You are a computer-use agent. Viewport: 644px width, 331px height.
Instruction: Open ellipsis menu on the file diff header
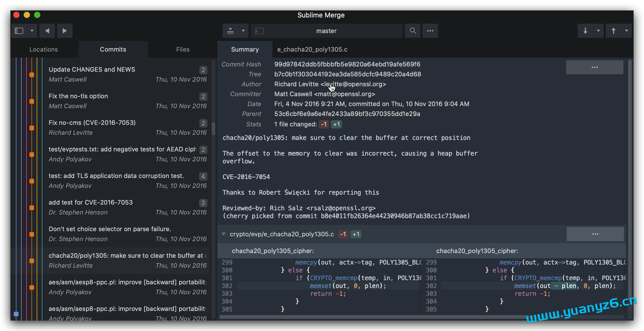coord(595,234)
